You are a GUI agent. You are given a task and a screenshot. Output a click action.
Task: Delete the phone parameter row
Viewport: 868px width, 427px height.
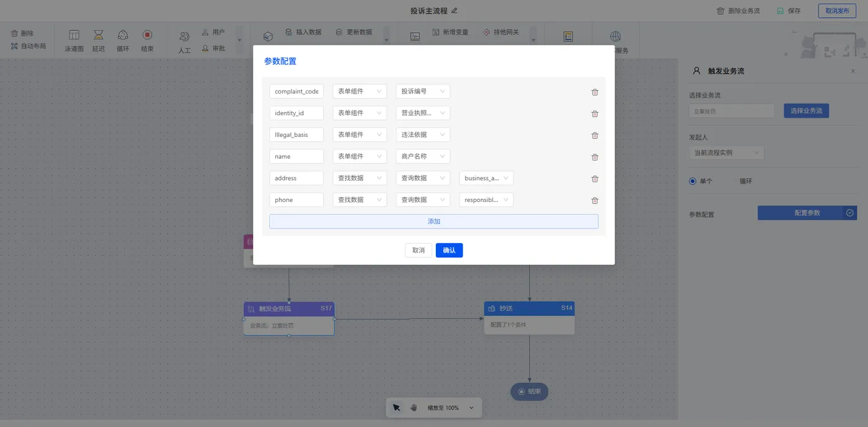pos(595,200)
